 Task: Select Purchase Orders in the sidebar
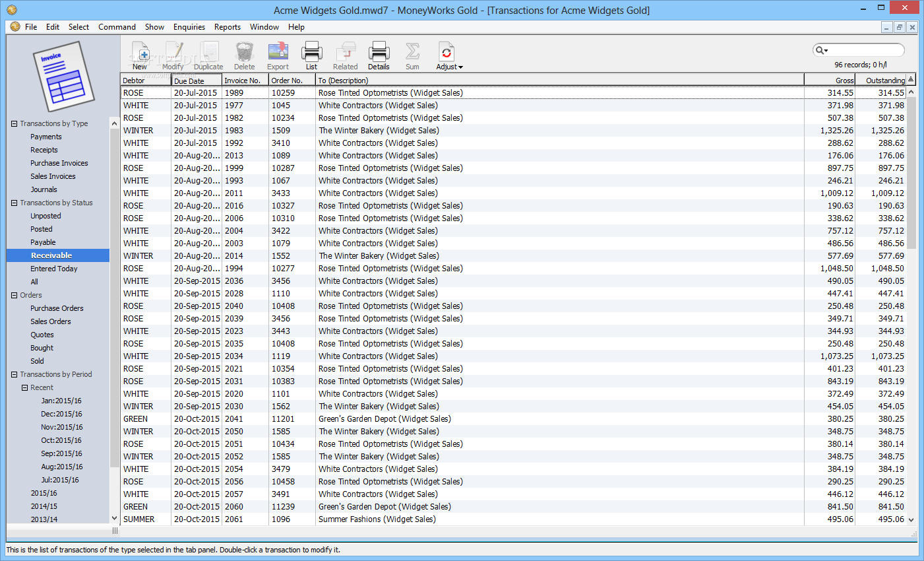[57, 308]
